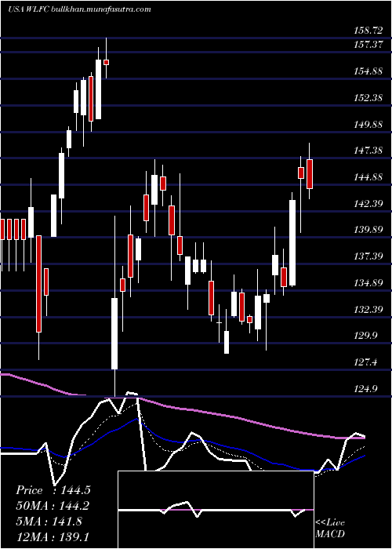Click the 5MA : 141.8 label
This screenshot has width=392, height=549.
(49, 521)
